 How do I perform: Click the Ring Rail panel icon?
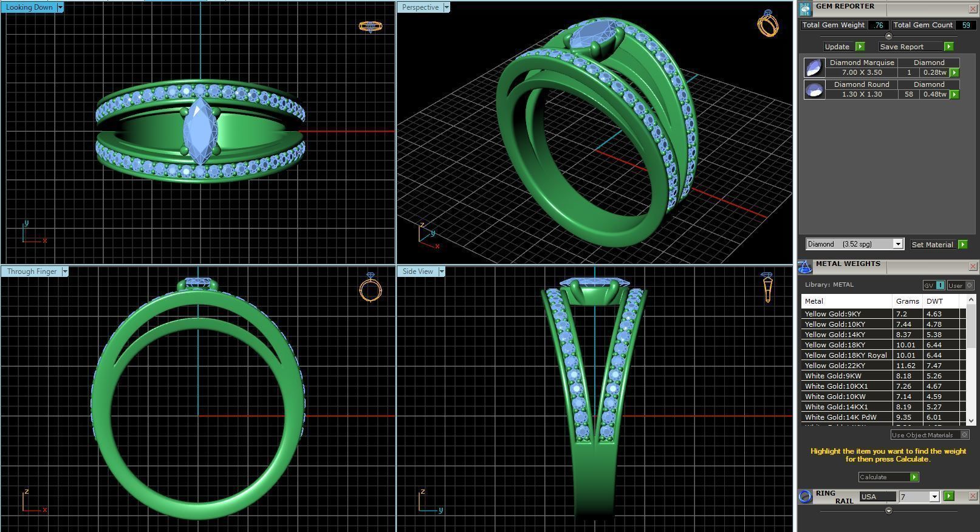click(x=805, y=496)
